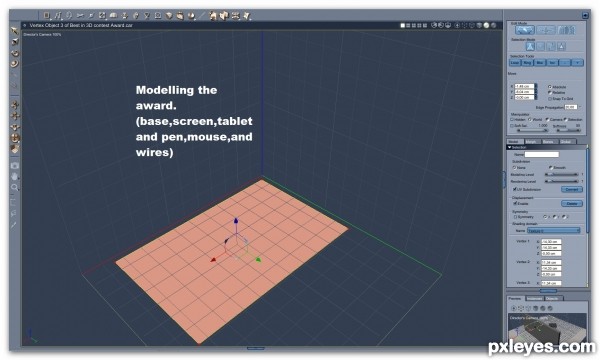The height and width of the screenshot is (360, 600).
Task: Activate the last Selection Mode button
Action: 561,46
